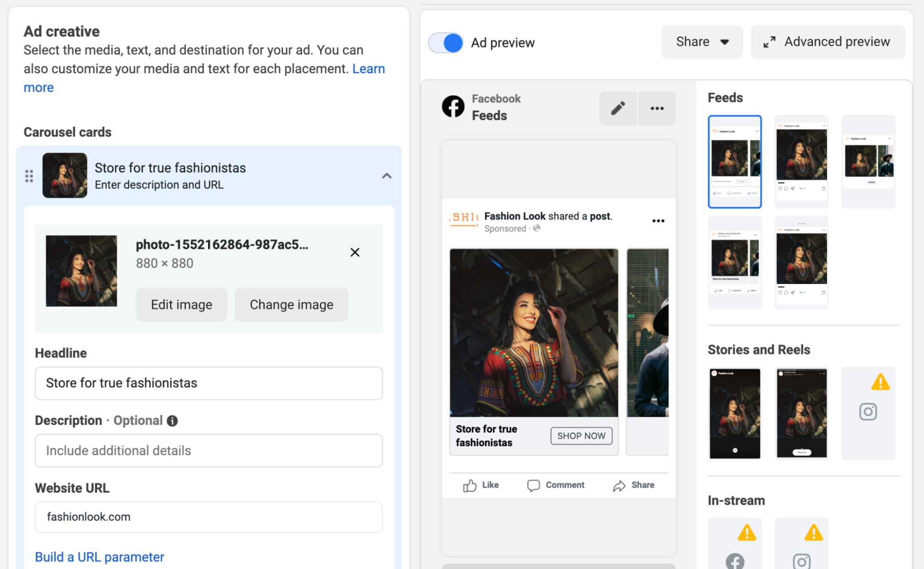Click the Facebook logo in the preview header
This screenshot has width=924, height=569.
(453, 106)
